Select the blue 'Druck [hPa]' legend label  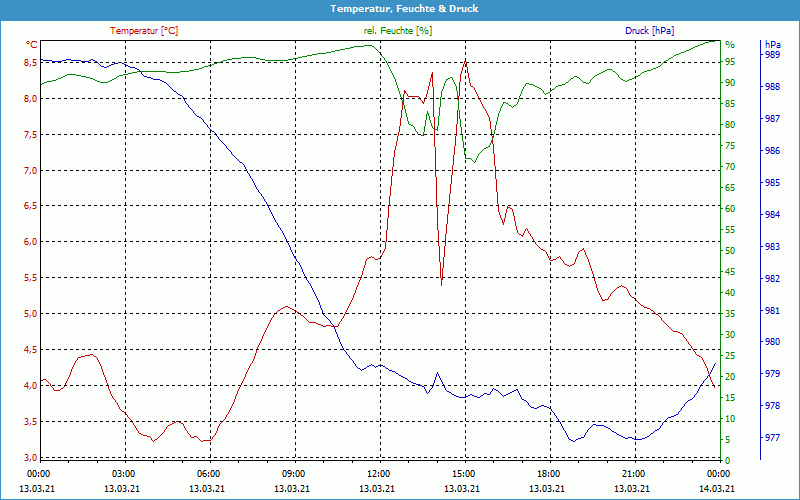(x=649, y=31)
